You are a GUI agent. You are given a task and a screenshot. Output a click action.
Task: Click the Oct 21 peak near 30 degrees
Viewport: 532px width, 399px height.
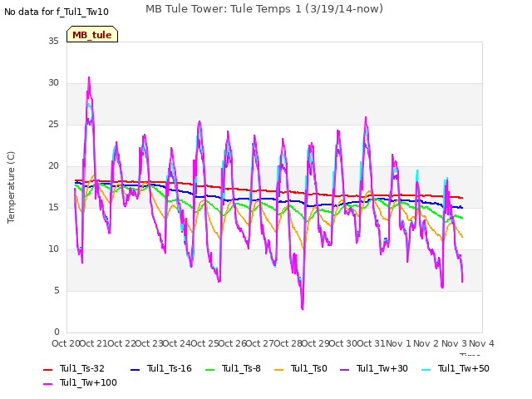(x=89, y=78)
